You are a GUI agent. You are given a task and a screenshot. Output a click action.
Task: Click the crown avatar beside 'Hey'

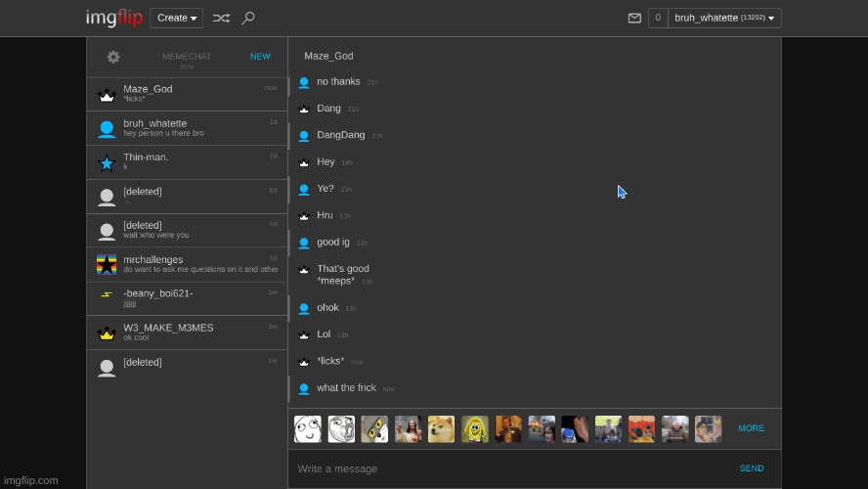304,162
